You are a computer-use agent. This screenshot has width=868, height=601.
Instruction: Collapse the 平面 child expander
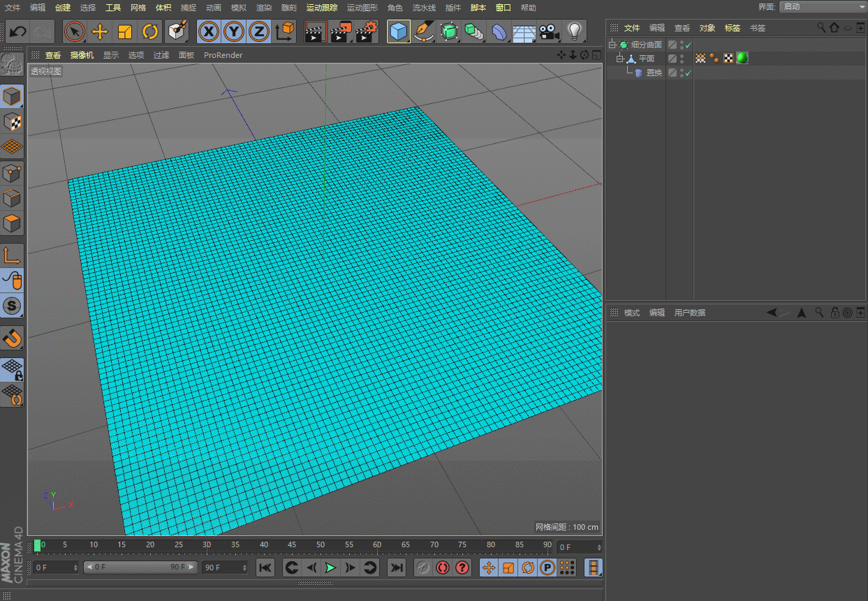click(x=620, y=57)
